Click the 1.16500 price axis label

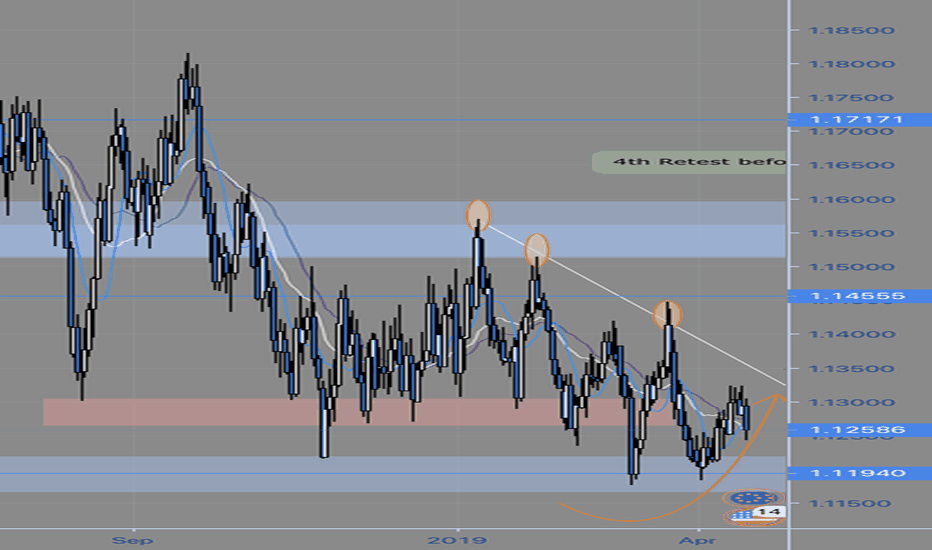(851, 165)
